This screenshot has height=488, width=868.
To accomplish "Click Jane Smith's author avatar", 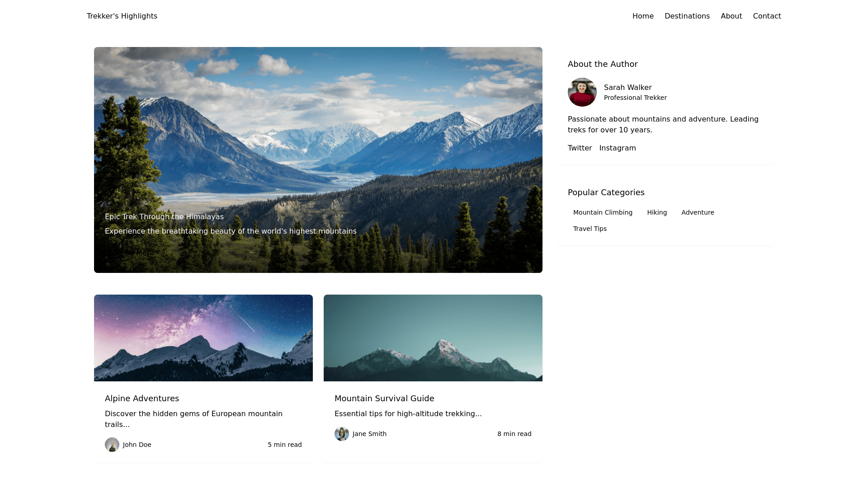I will pos(342,434).
